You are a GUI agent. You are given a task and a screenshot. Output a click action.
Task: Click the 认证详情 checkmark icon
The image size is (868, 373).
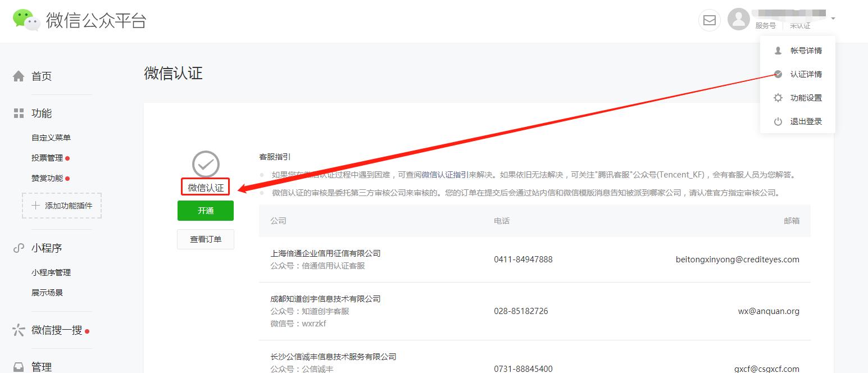(778, 74)
